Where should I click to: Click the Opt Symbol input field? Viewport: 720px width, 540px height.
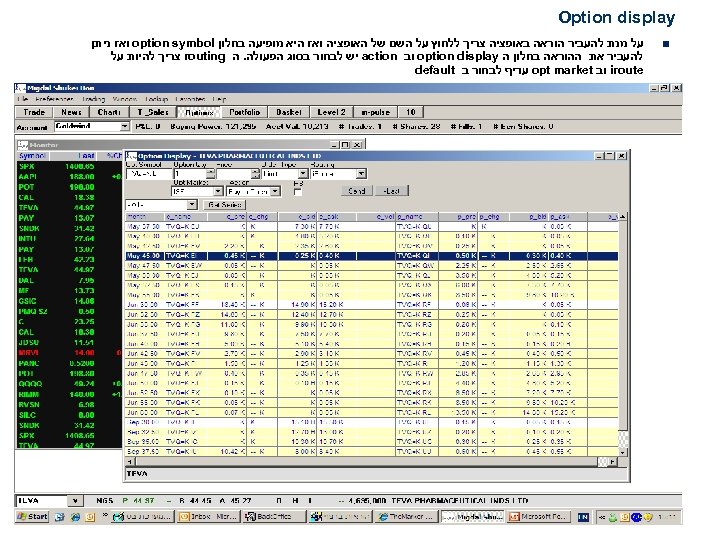(149, 174)
